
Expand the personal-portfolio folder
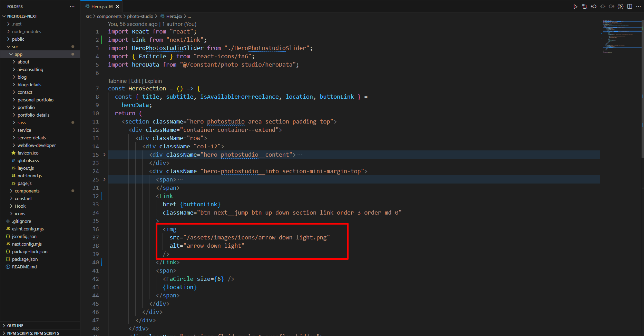coord(36,100)
